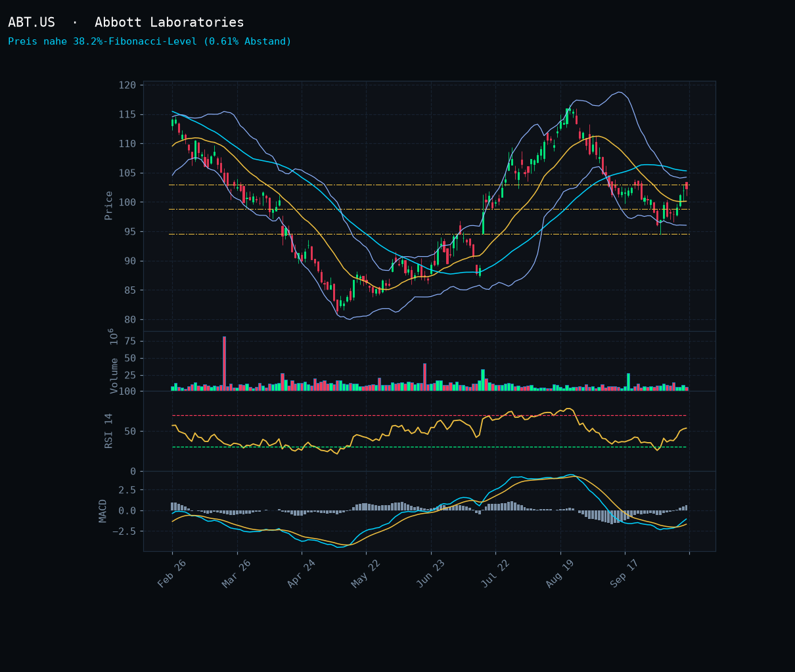Image resolution: width=795 pixels, height=672 pixels.
Task: Select the 90 tick on the Price axis
Action: (131, 261)
